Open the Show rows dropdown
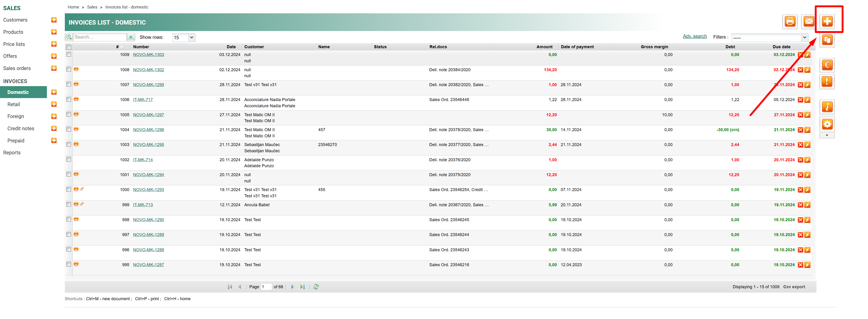 tap(191, 37)
